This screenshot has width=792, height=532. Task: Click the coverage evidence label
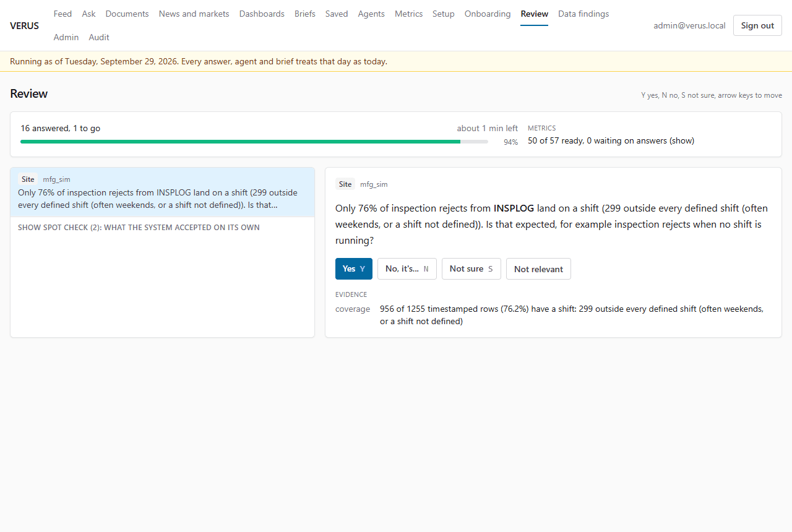(353, 309)
